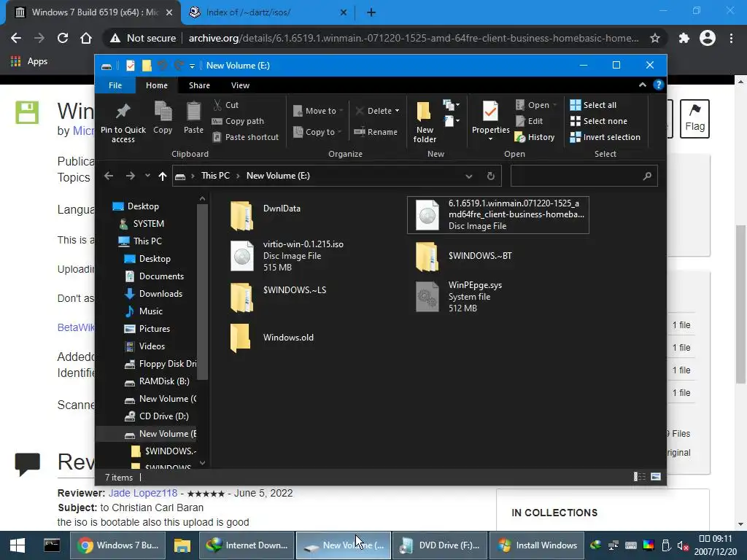
Task: Open the Move to dropdown
Action: click(318, 111)
